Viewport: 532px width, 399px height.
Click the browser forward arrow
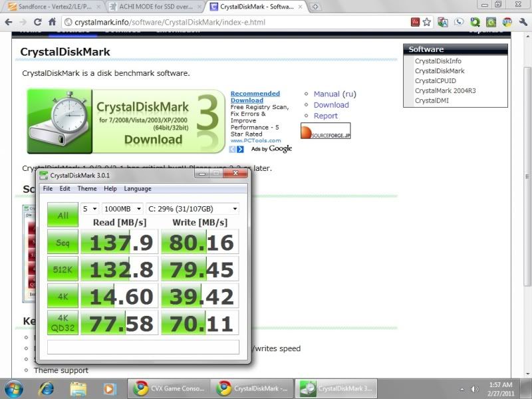point(23,22)
